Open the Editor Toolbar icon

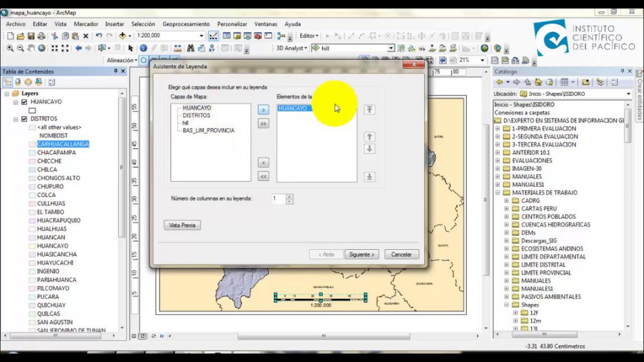(x=214, y=36)
